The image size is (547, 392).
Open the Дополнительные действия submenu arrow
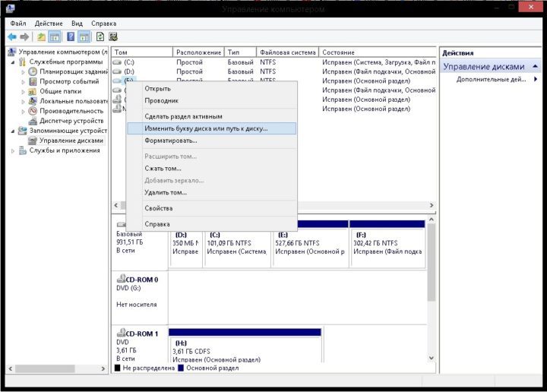536,79
